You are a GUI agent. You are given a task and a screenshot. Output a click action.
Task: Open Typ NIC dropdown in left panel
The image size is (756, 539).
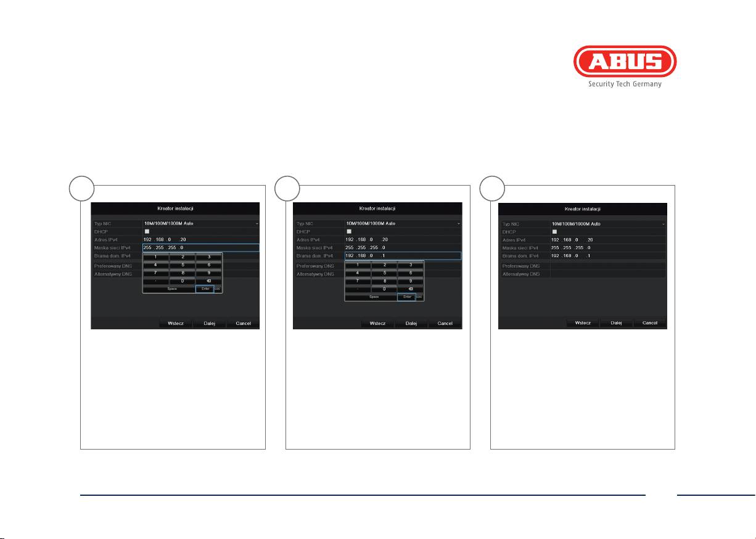click(x=200, y=223)
